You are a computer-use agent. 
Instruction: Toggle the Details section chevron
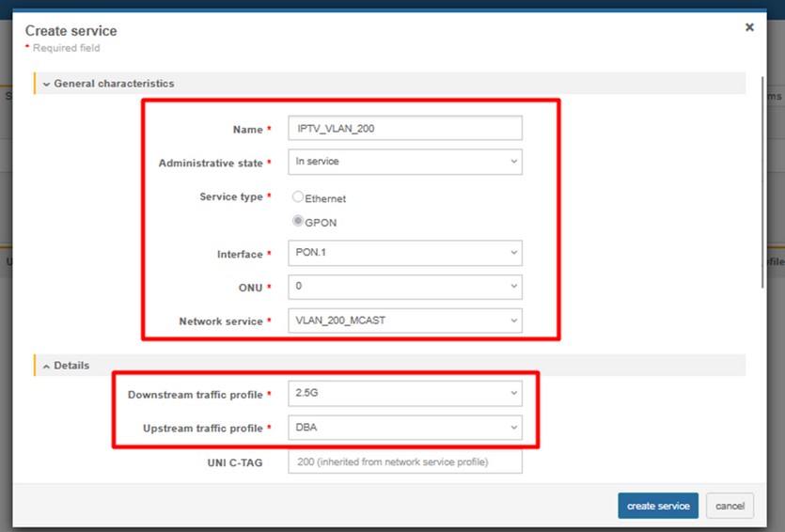click(46, 366)
